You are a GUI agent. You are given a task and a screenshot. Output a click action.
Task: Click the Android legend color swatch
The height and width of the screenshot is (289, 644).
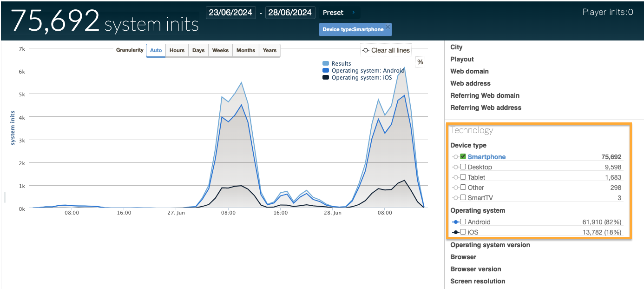click(326, 71)
